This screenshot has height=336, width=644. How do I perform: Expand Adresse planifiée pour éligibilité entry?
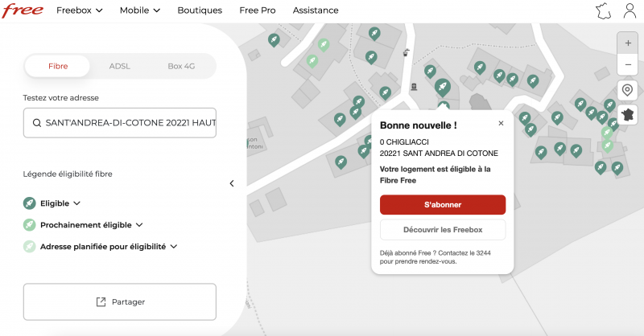(x=109, y=247)
